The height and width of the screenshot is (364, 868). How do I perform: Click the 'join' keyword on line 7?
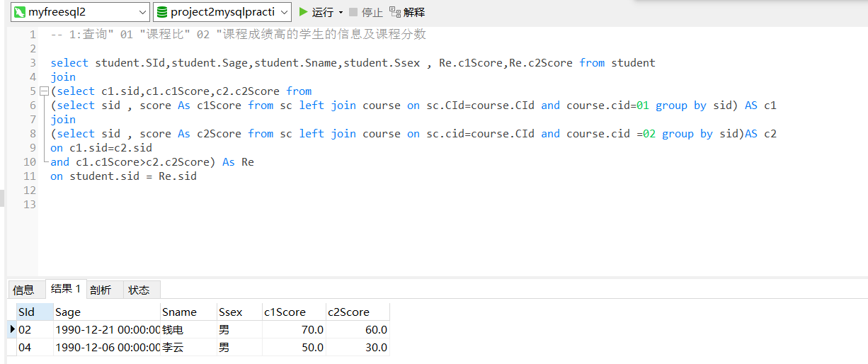[63, 120]
